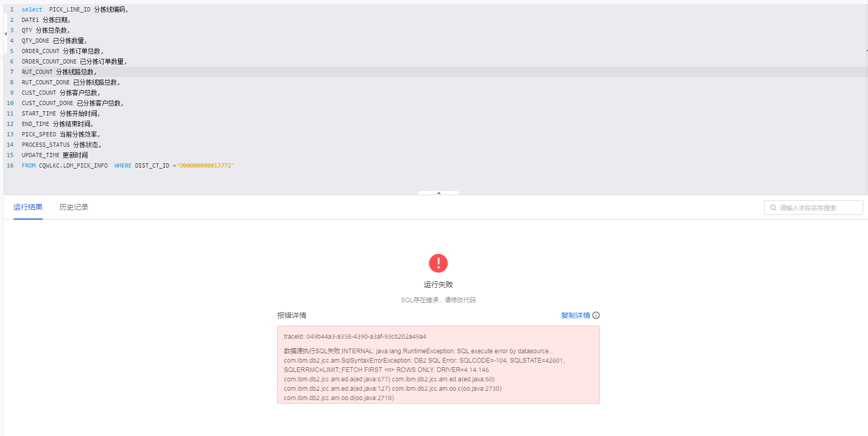Click the WHERE keyword in the query
The width and height of the screenshot is (868, 436).
coord(123,165)
